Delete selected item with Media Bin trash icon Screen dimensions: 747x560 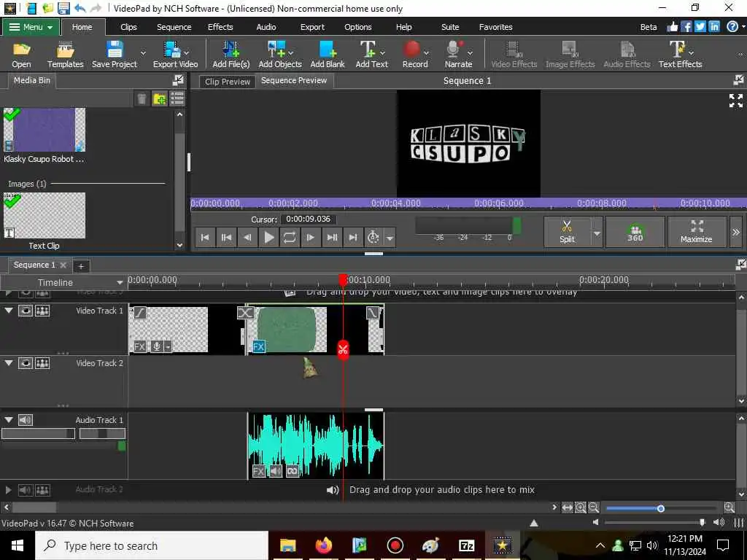click(x=142, y=99)
